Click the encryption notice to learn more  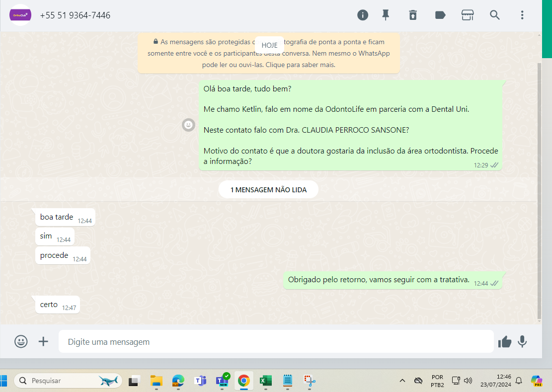pyautogui.click(x=269, y=53)
